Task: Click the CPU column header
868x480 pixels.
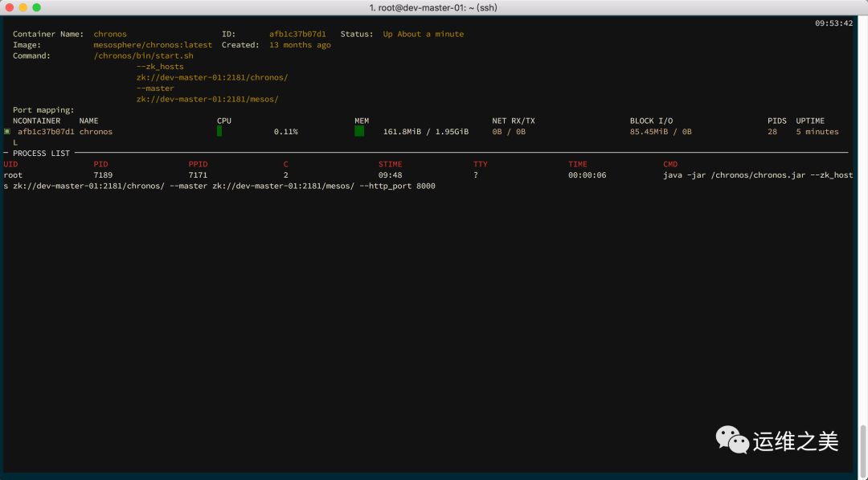Action: pyautogui.click(x=224, y=121)
